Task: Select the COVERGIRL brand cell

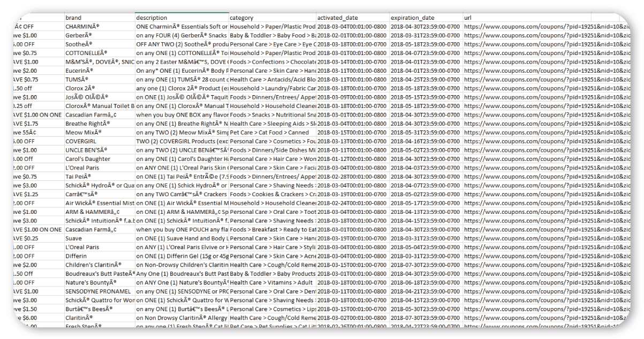Action: coord(100,141)
